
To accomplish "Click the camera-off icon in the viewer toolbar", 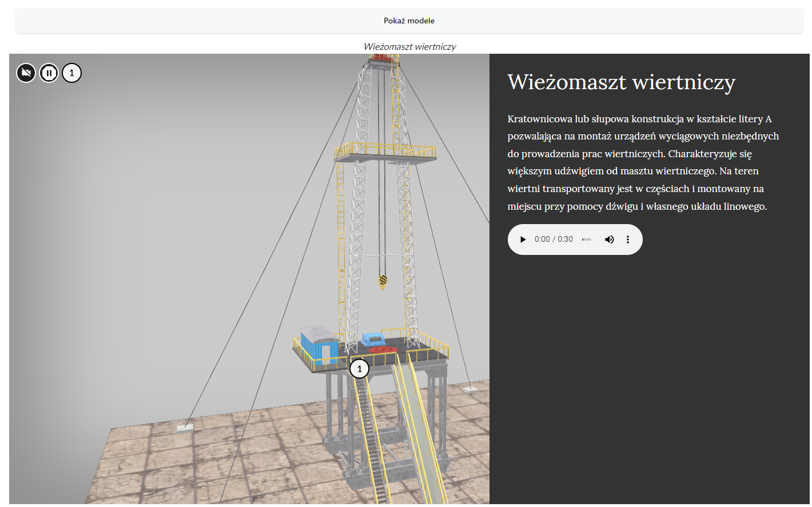I will coord(25,73).
